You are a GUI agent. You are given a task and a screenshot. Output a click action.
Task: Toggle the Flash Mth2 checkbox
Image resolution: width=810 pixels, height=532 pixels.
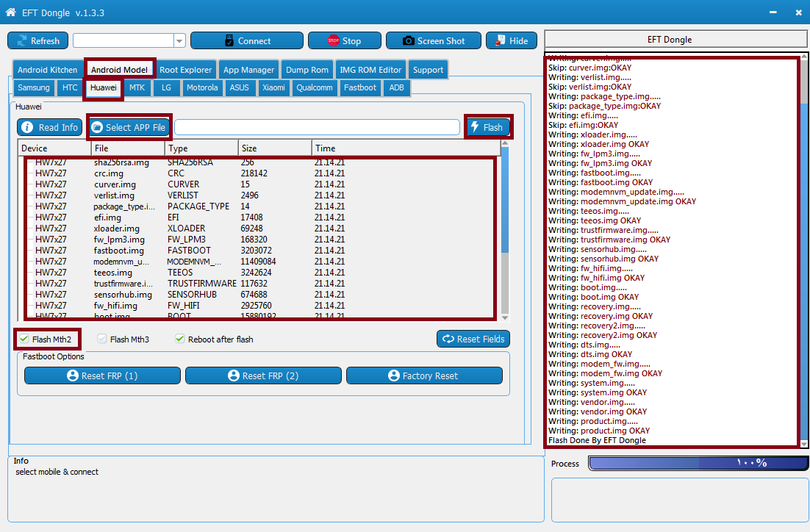(24, 339)
